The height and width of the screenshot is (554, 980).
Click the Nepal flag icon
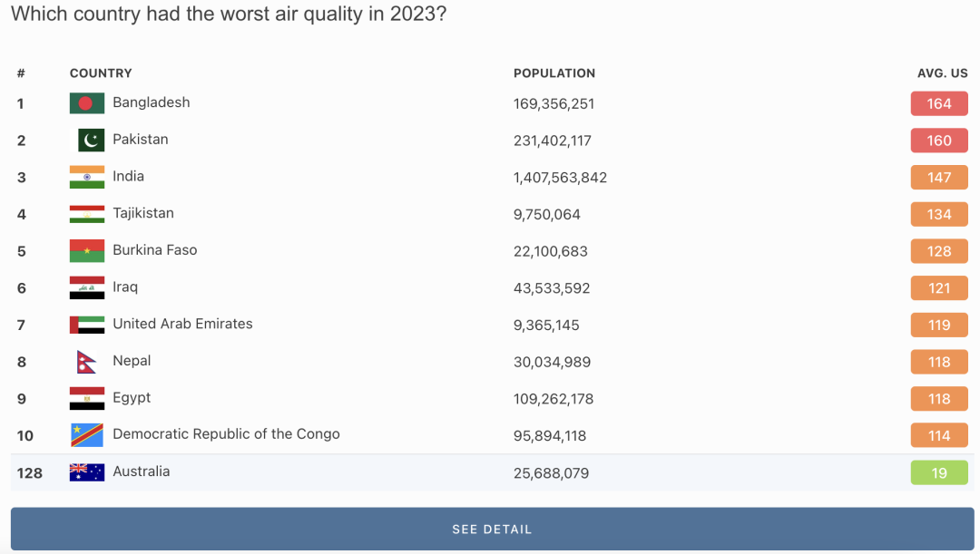coord(86,362)
